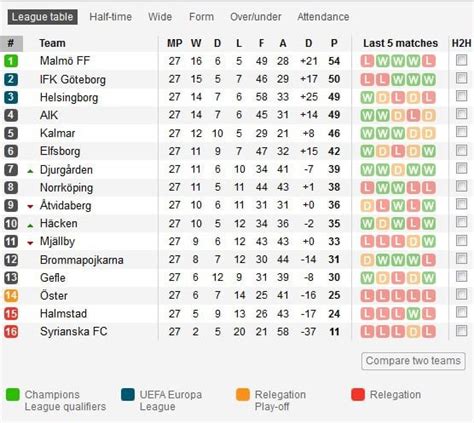Select the Over/under tab
The height and width of the screenshot is (423, 474).
pos(256,17)
